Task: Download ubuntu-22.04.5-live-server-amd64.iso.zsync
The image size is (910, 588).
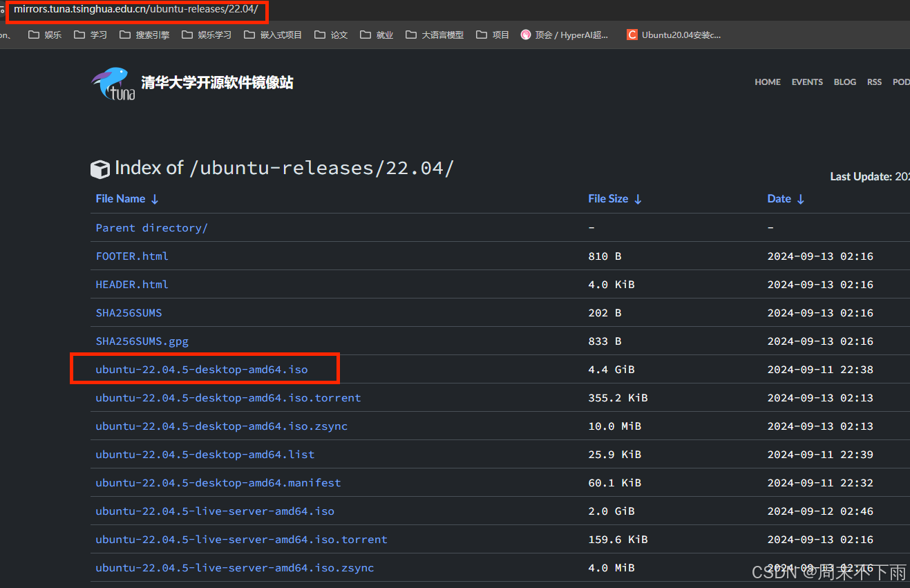Action: click(235, 568)
